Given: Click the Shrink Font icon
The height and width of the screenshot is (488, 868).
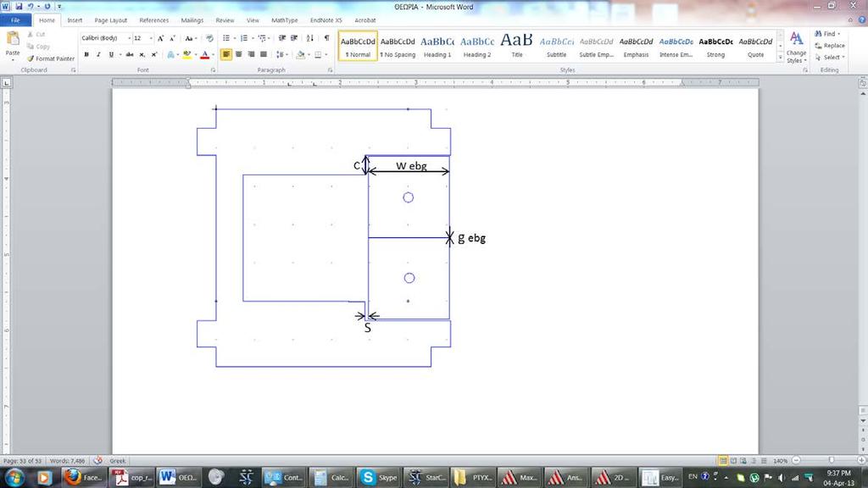Looking at the screenshot, I should click(172, 37).
